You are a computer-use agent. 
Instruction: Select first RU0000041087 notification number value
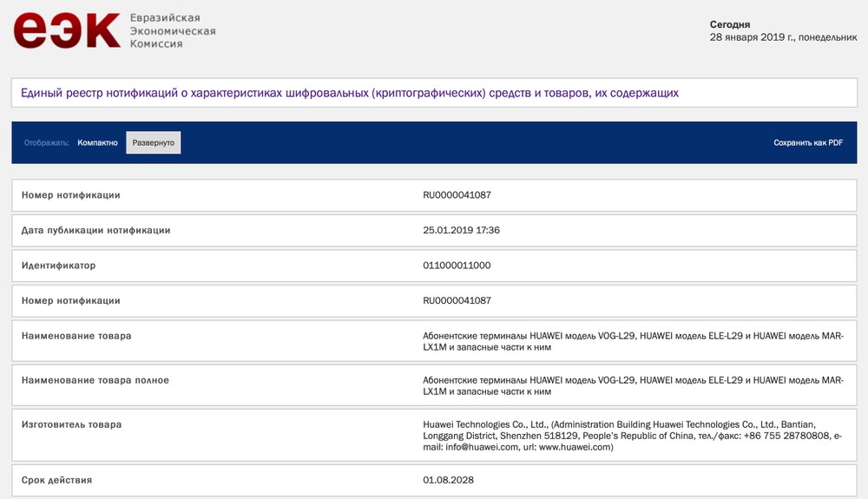tap(457, 194)
